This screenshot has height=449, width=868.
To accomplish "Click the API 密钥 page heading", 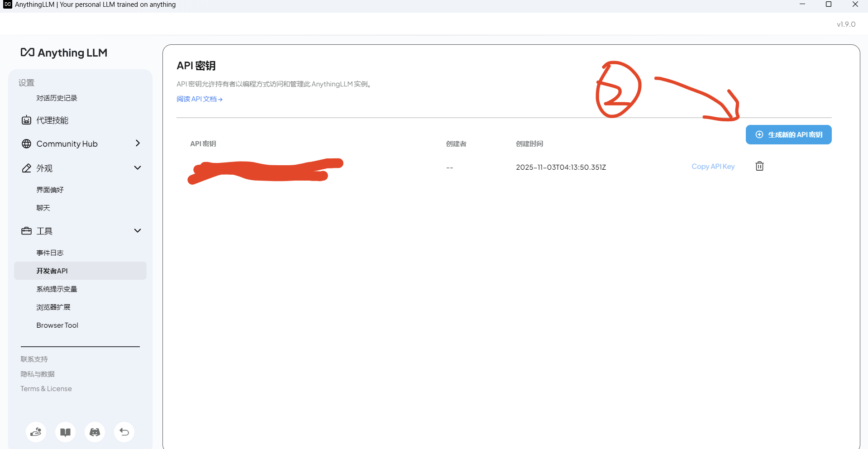I will coord(196,66).
